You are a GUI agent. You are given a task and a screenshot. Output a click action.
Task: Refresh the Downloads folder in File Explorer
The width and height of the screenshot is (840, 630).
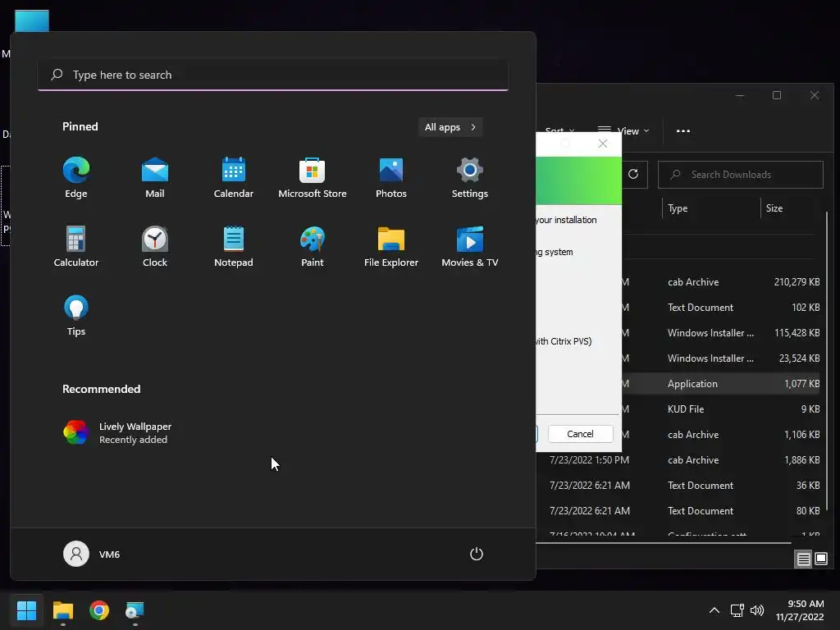[633, 174]
